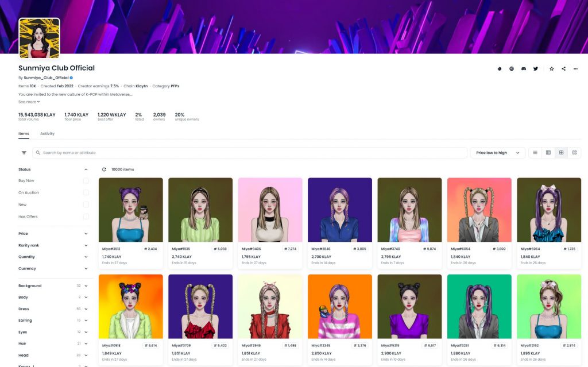Image resolution: width=588 pixels, height=367 pixels.
Task: Check the Buy Now status checkbox
Action: click(86, 180)
